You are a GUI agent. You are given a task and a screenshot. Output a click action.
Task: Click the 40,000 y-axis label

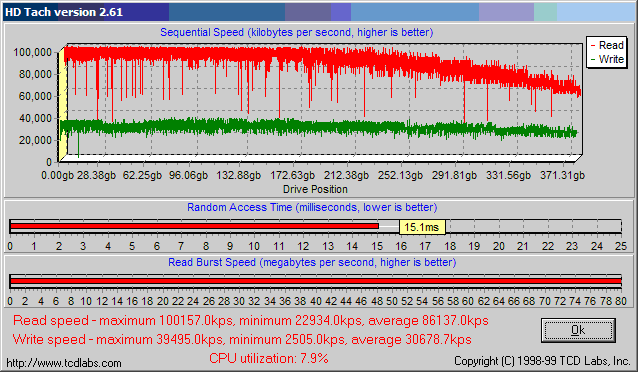click(x=35, y=118)
